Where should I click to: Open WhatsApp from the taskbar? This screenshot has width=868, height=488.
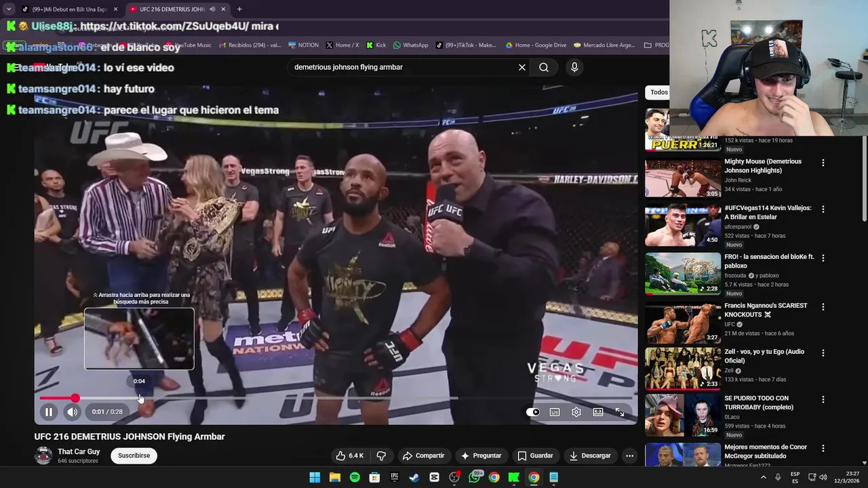[475, 477]
